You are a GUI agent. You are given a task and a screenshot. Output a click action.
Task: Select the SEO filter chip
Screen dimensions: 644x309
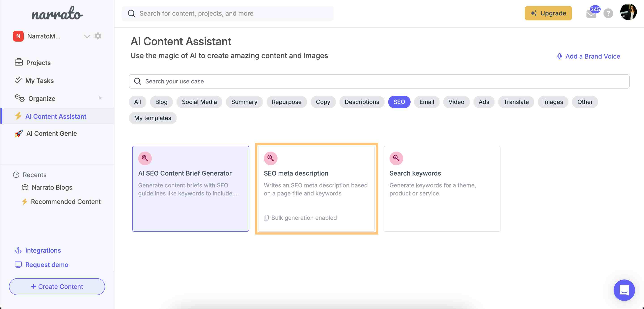click(x=399, y=102)
